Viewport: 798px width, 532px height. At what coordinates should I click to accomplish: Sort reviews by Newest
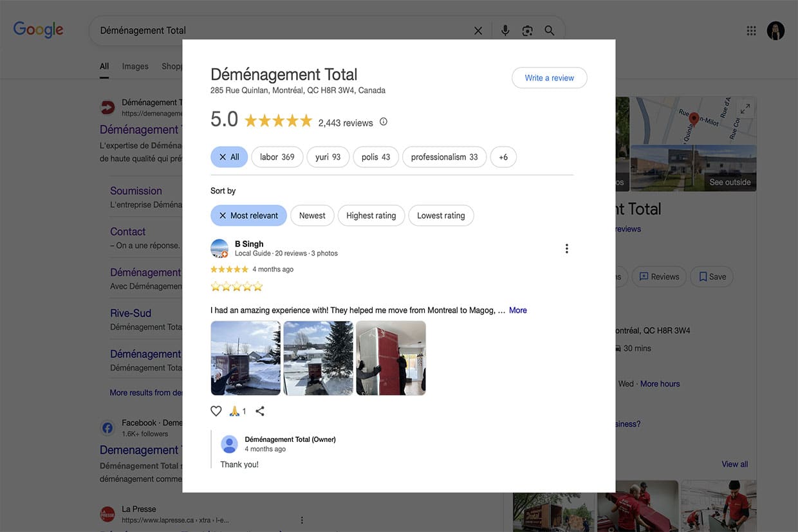(312, 216)
